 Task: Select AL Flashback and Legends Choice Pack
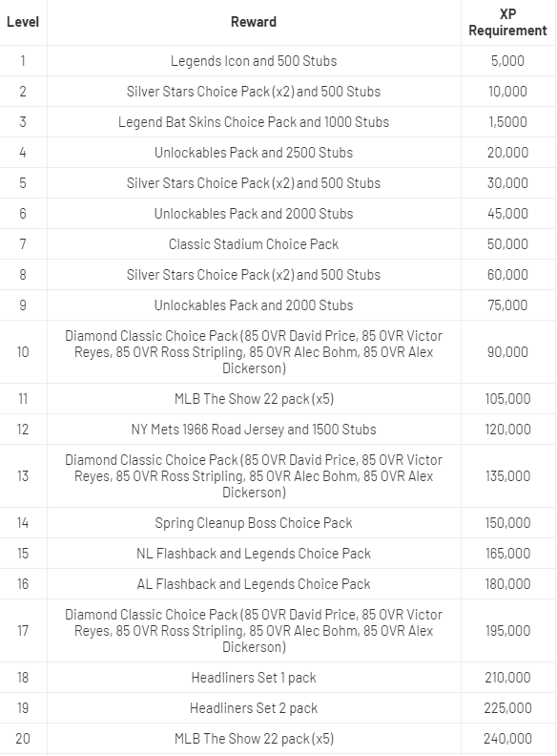point(254,584)
